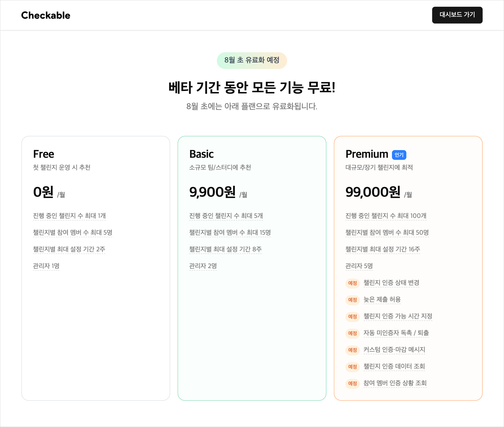Click Free plan's 진행 중인 챌린지 수 최대 1개
This screenshot has width=504, height=427.
pos(69,216)
